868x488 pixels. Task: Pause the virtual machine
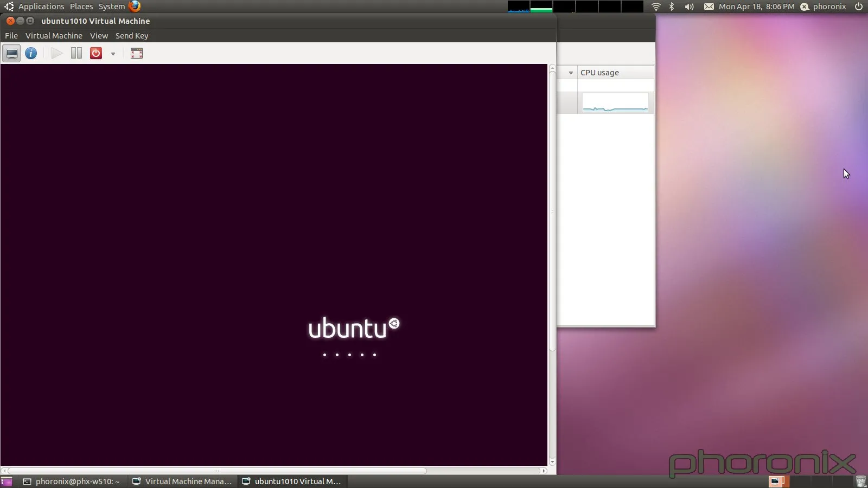pos(76,53)
